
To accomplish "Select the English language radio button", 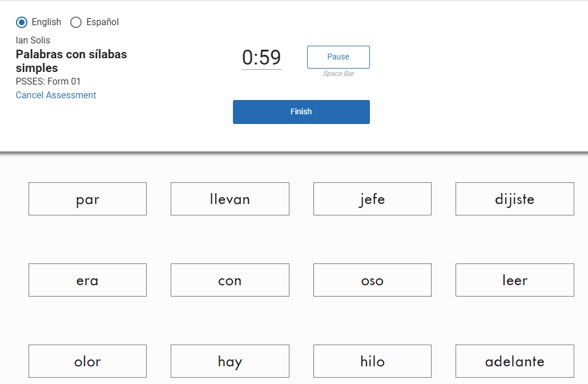I will click(22, 22).
